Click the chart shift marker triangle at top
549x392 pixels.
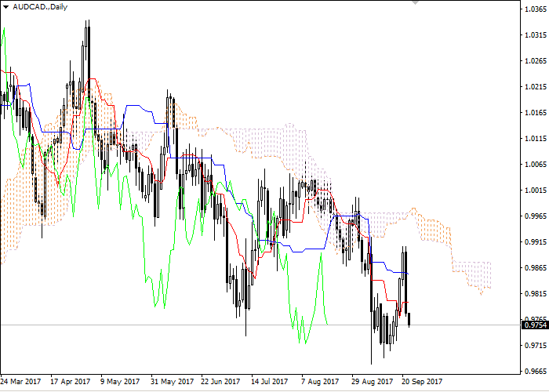pyautogui.click(x=415, y=2)
